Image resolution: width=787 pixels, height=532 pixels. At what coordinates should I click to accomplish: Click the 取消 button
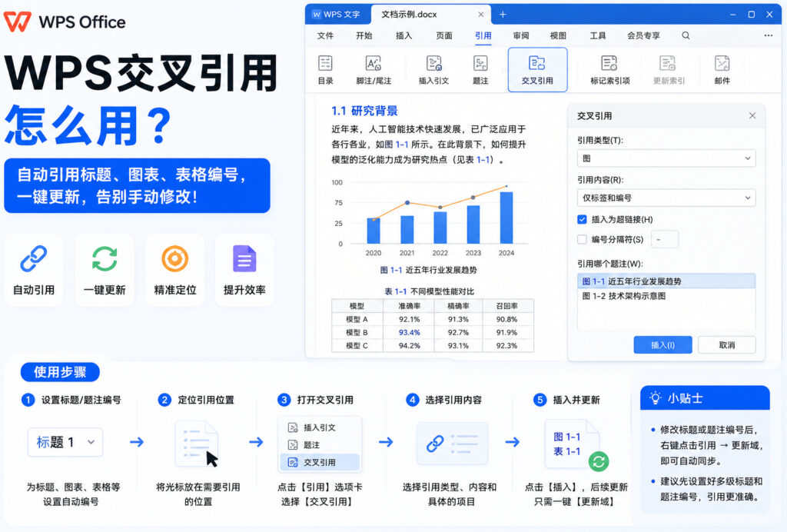pyautogui.click(x=727, y=344)
